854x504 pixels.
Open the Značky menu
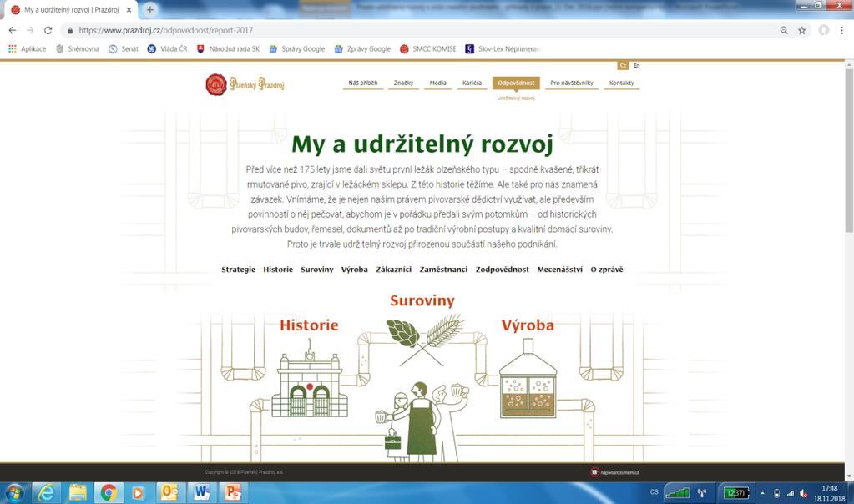tap(403, 83)
